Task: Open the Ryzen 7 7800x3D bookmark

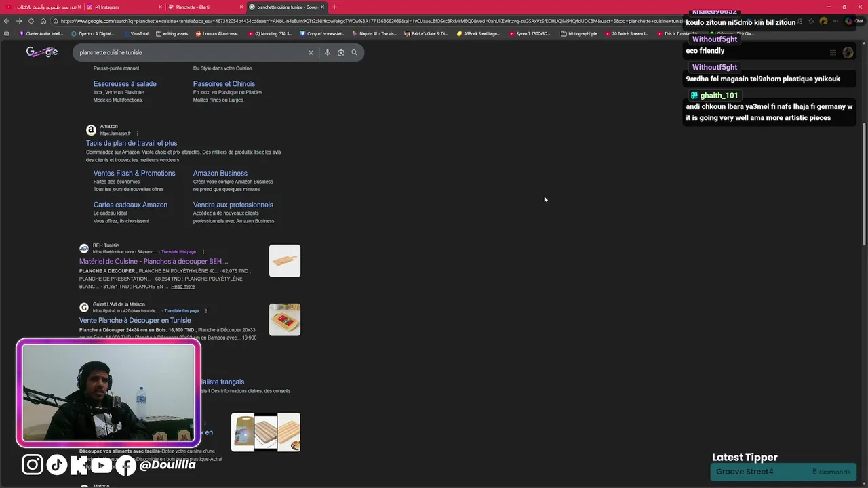Action: 530,33
